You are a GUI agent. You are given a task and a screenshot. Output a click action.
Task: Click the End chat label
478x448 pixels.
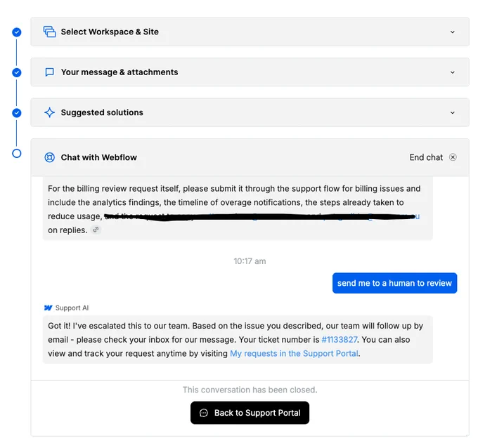click(x=426, y=157)
